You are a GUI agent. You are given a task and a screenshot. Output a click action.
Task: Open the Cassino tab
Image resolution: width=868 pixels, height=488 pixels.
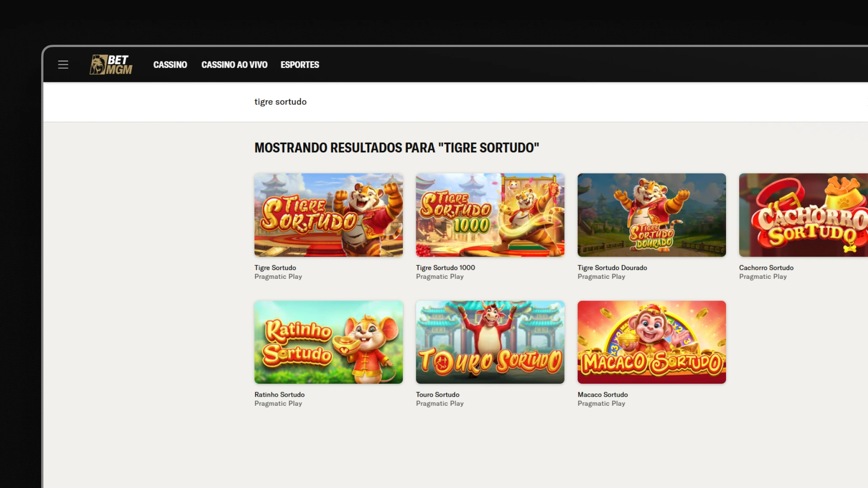170,65
